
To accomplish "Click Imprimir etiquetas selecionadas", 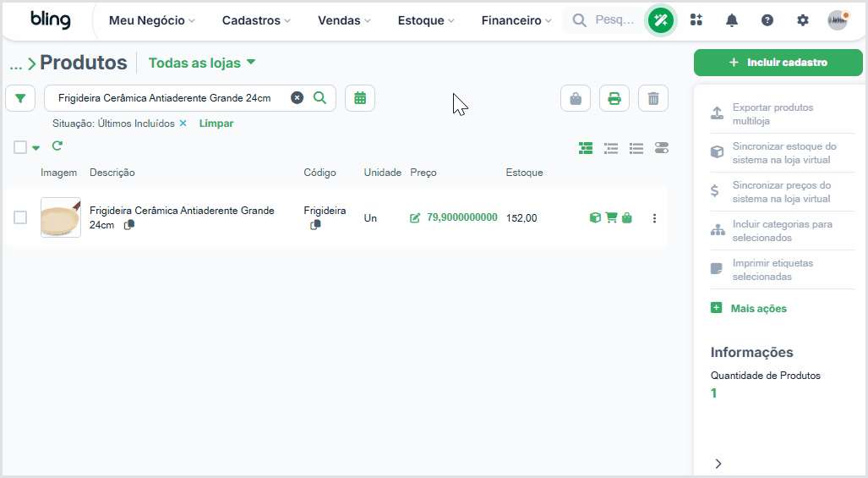I will point(782,270).
